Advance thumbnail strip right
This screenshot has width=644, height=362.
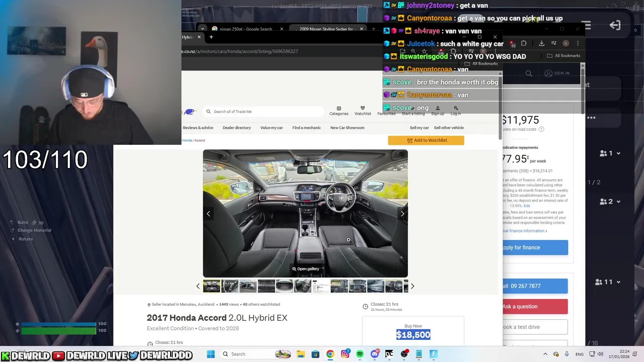tap(412, 286)
